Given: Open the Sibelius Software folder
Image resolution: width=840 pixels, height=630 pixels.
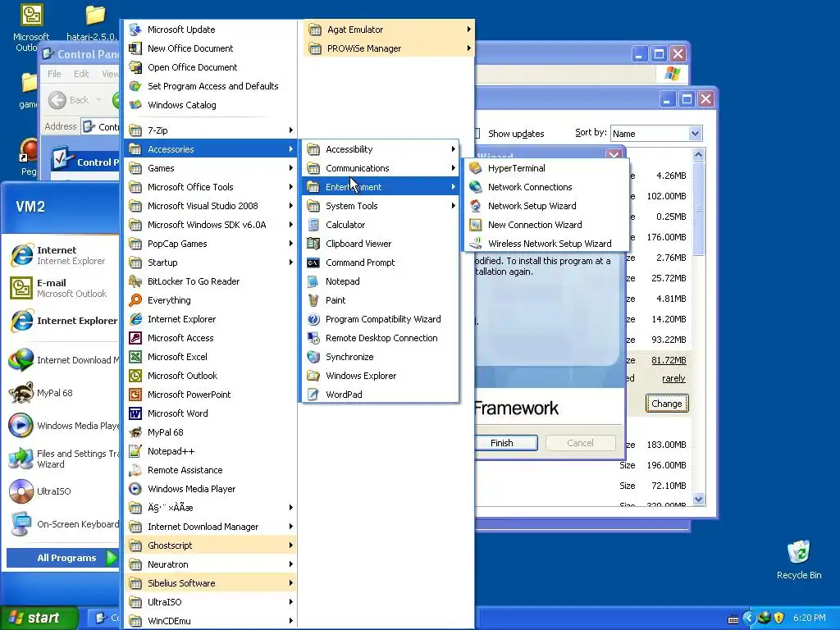Looking at the screenshot, I should 211,583.
